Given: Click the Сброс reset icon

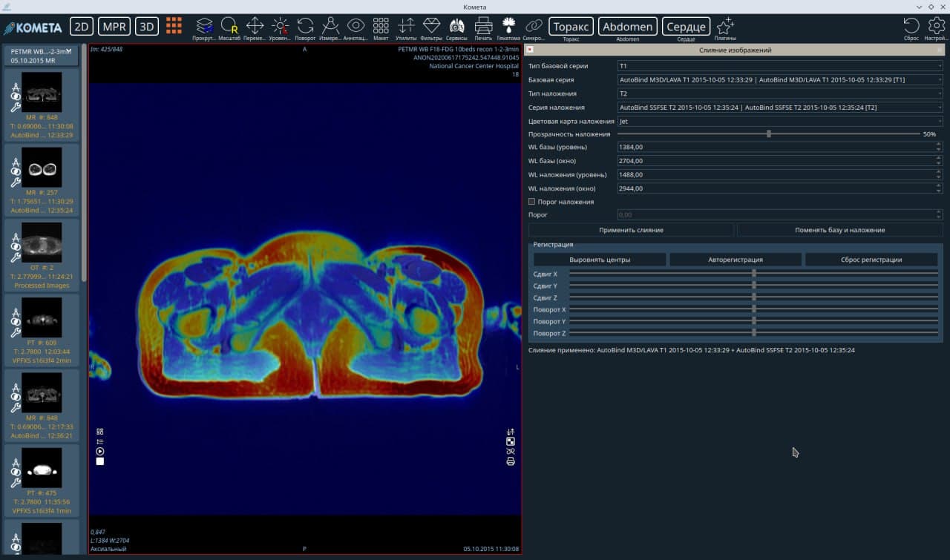Looking at the screenshot, I should pyautogui.click(x=911, y=27).
